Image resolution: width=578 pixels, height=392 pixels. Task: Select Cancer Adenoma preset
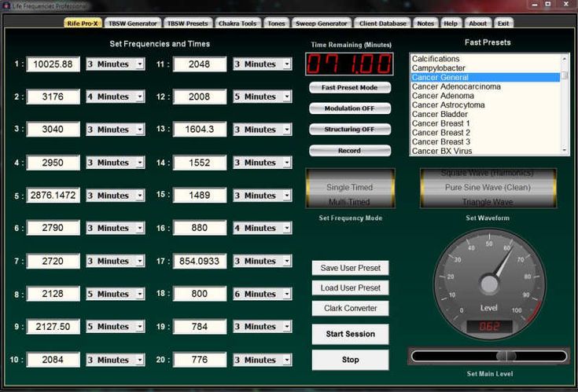click(x=485, y=96)
